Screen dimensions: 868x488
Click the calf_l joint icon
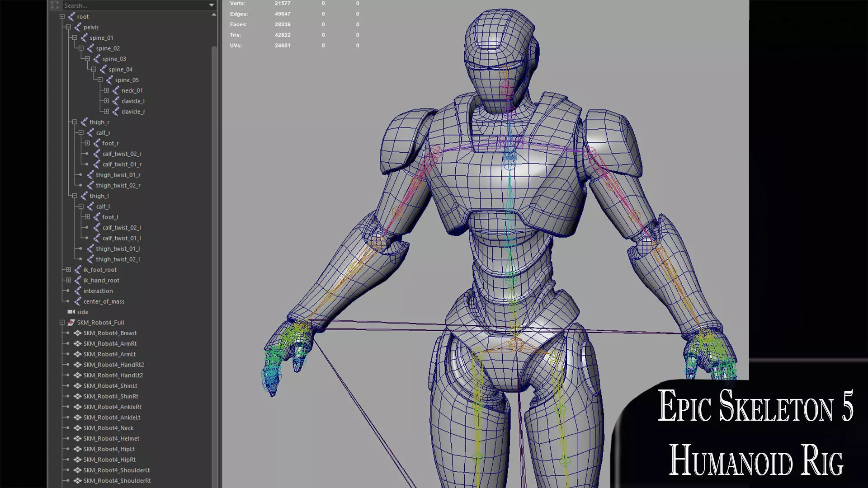(x=90, y=206)
